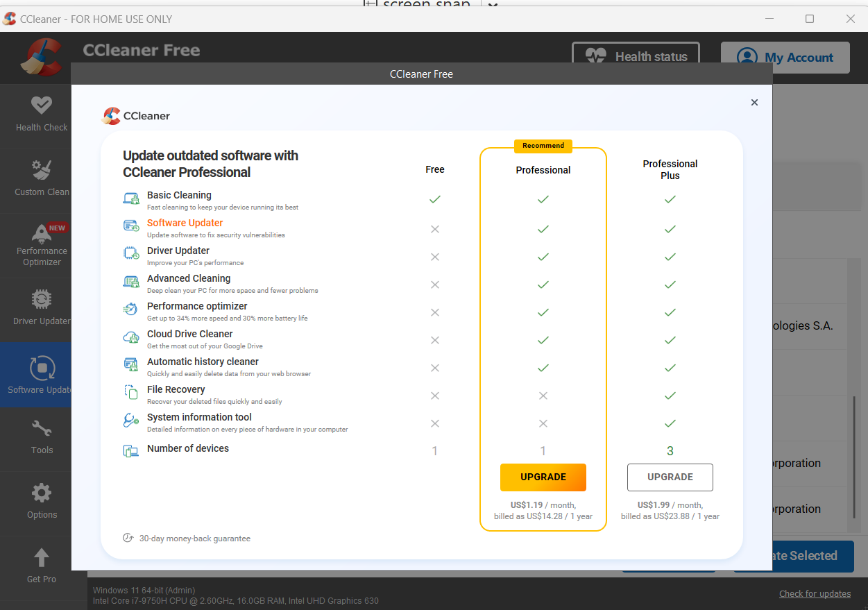Click the UPGRADE button for Professional Plus
Screen dimensions: 868x610
coord(670,477)
